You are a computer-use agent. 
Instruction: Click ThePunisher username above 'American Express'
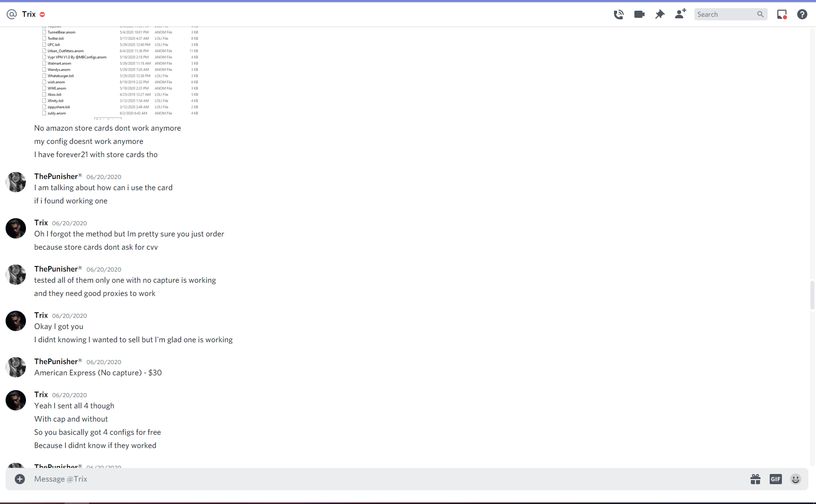click(x=58, y=362)
